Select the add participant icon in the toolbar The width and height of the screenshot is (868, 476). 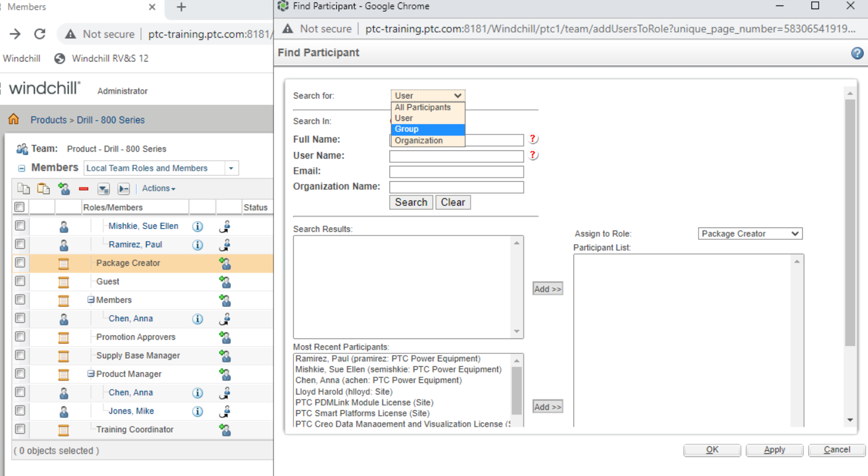(64, 189)
